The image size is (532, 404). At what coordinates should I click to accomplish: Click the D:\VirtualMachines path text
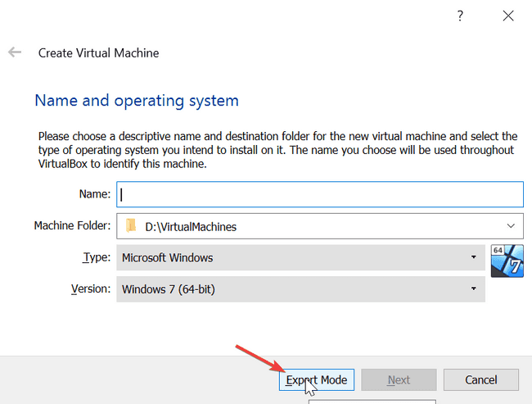(x=191, y=227)
